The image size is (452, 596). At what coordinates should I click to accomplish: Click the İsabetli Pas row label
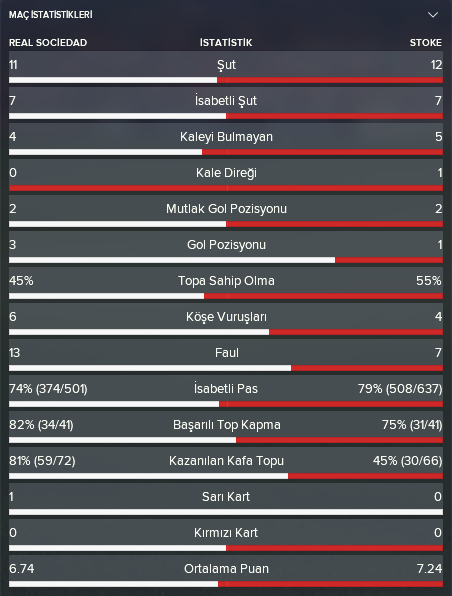(226, 388)
